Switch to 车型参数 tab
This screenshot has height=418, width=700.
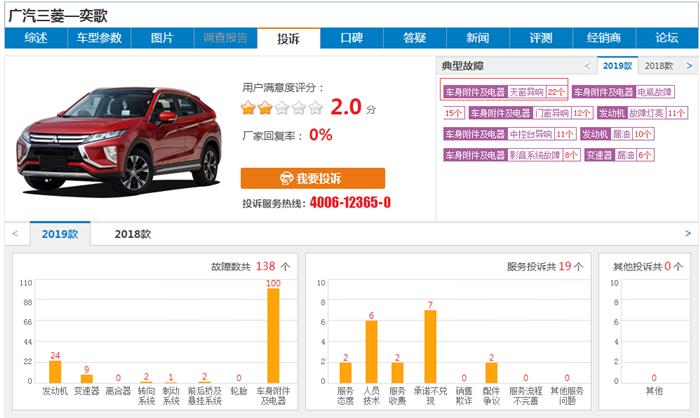(99, 38)
